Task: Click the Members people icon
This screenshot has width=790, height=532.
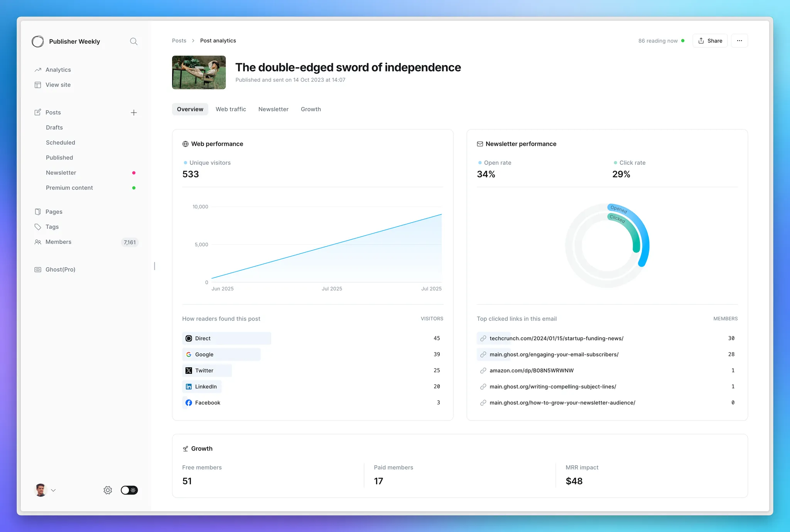Action: pyautogui.click(x=38, y=242)
